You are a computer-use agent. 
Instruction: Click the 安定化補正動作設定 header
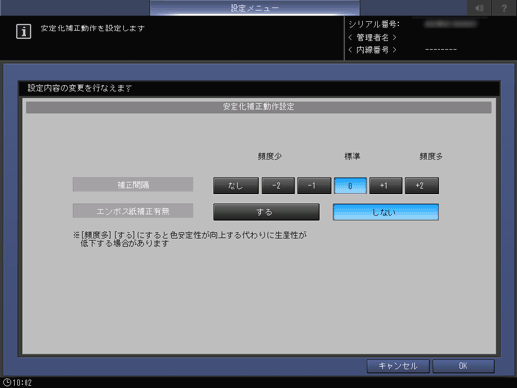(258, 107)
